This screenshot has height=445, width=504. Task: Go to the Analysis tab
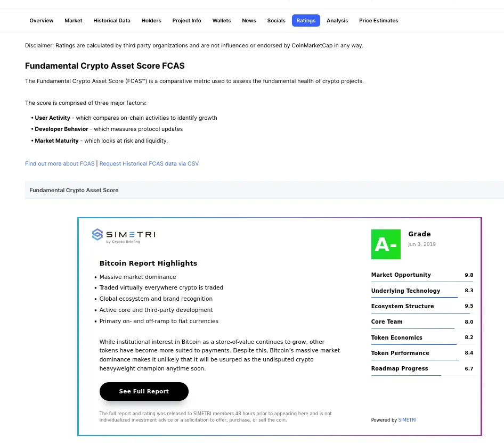coord(337,21)
